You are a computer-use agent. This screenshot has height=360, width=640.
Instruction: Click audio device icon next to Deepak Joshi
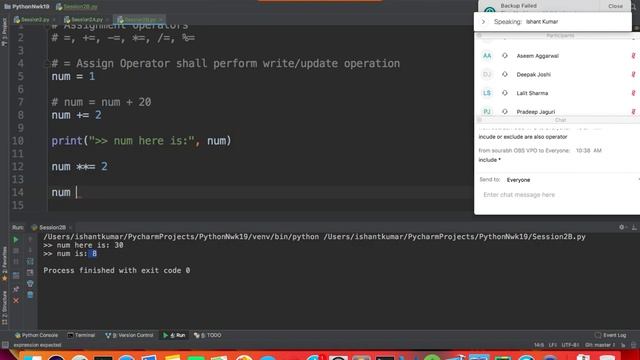[x=505, y=74]
